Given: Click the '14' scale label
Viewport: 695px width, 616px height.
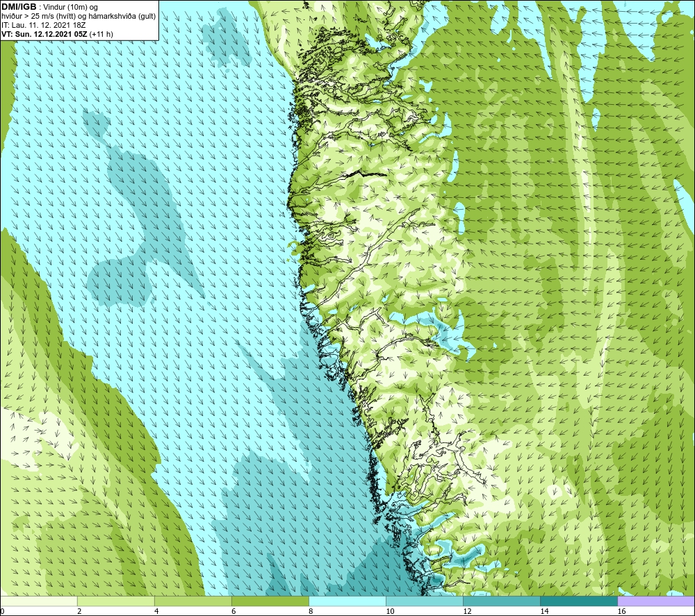Looking at the screenshot, I should point(544,612).
